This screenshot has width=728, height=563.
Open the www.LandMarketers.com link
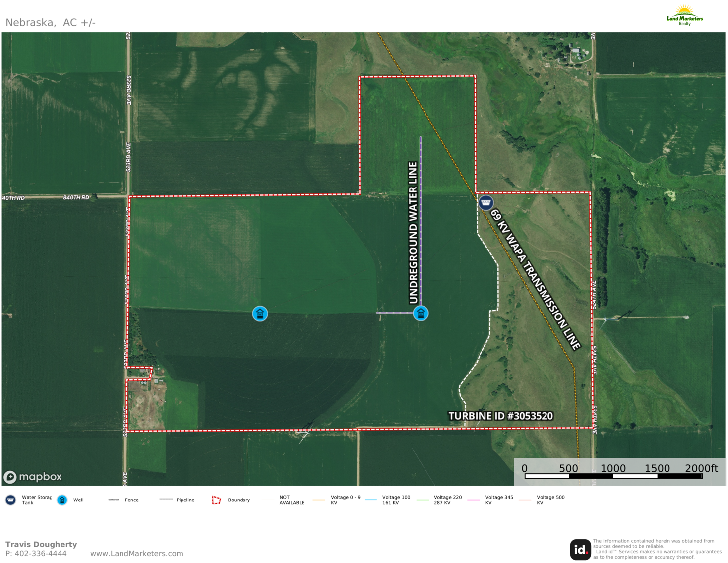tap(137, 553)
